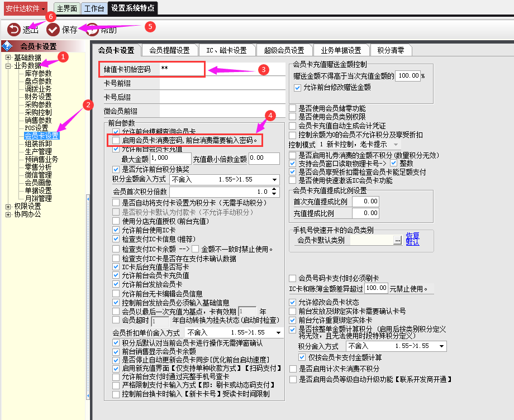This screenshot has height=420, width=514.
Task: Open 控制模式 dropdown
Action: [x=396, y=145]
